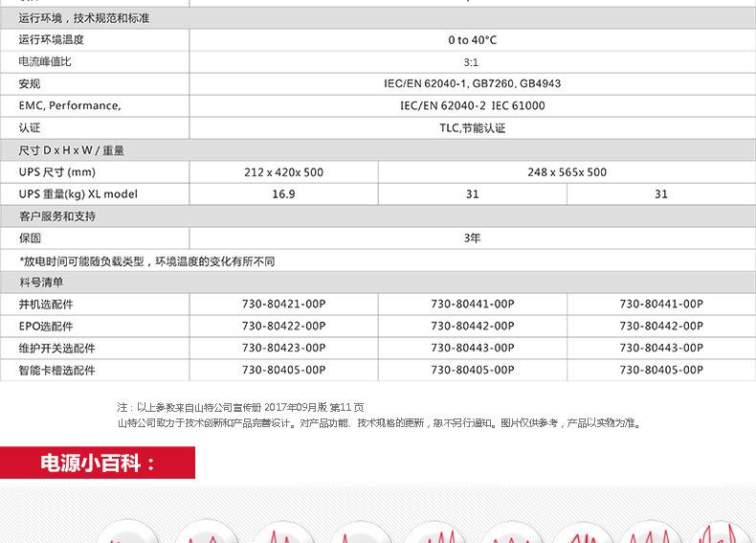Image resolution: width=756 pixels, height=543 pixels.
Task: Click the 客户服务和支持 section header
Action: [x=56, y=216]
